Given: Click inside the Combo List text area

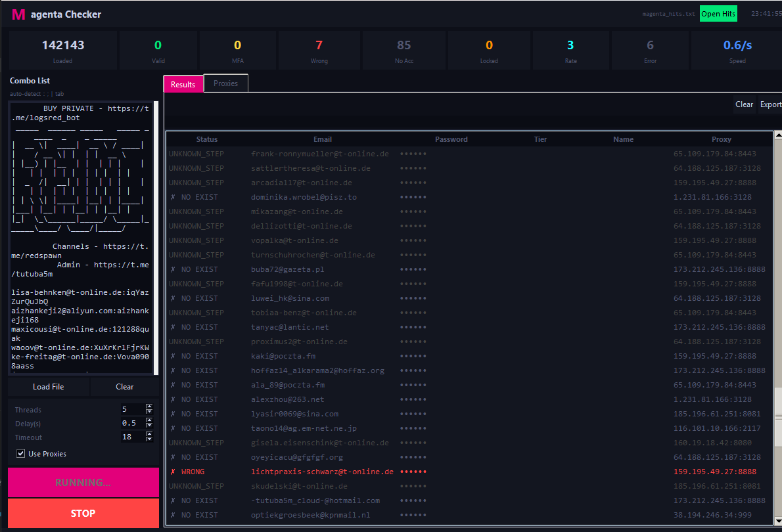Looking at the screenshot, I should (x=81, y=237).
